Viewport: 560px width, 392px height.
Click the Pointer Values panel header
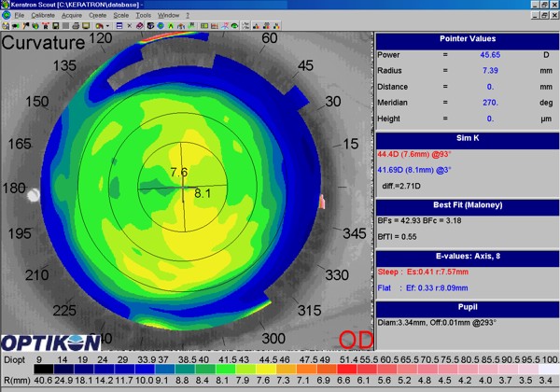tap(467, 38)
